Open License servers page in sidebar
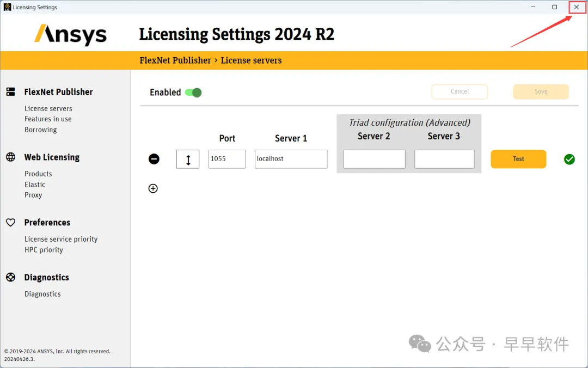Image resolution: width=588 pixels, height=368 pixels. click(48, 108)
